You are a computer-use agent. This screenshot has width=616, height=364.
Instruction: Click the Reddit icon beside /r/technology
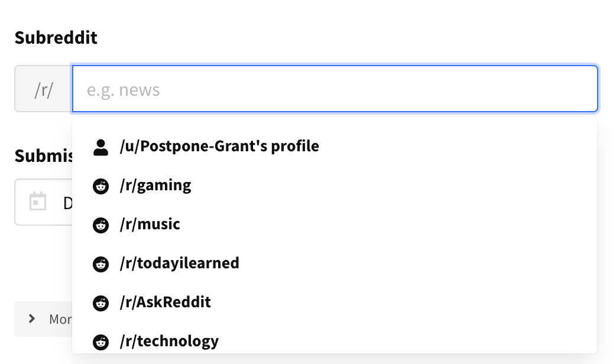tap(100, 341)
